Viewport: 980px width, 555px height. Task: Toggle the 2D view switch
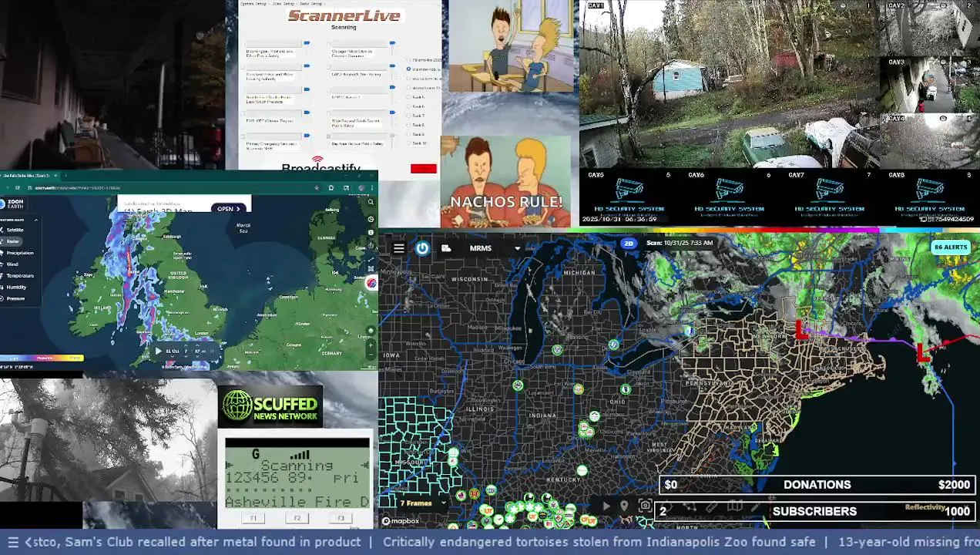click(x=629, y=243)
